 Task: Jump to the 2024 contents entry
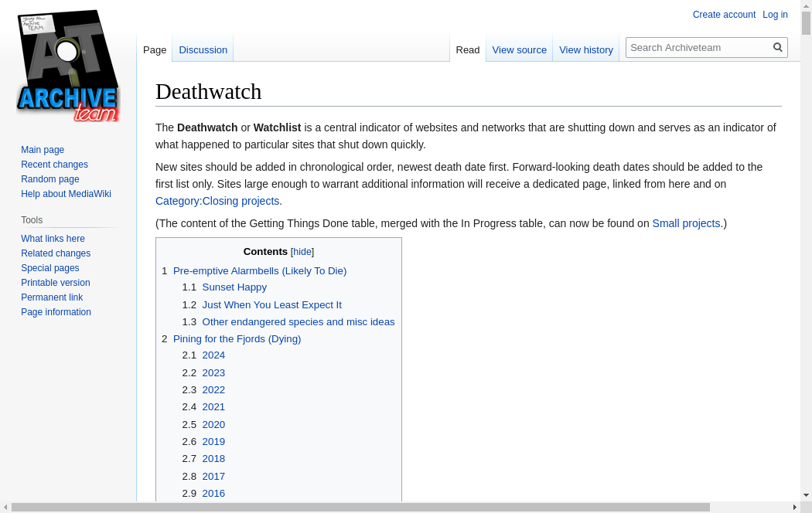[x=213, y=355]
